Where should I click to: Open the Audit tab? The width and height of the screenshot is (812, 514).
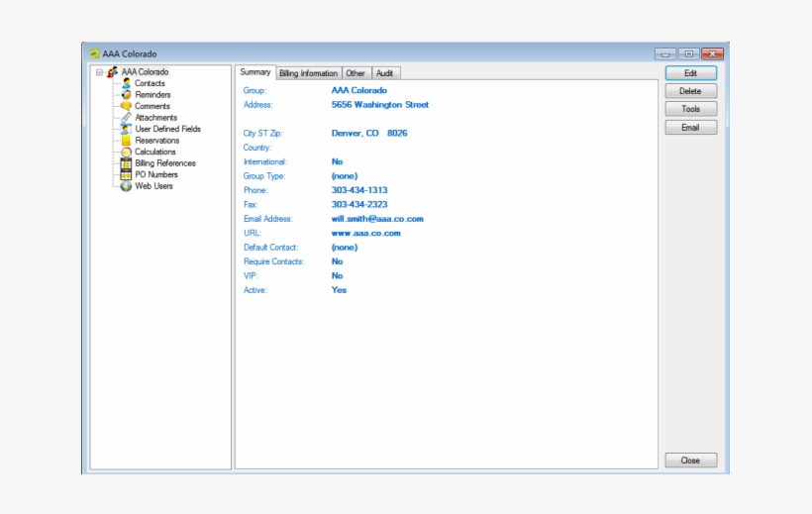click(385, 73)
